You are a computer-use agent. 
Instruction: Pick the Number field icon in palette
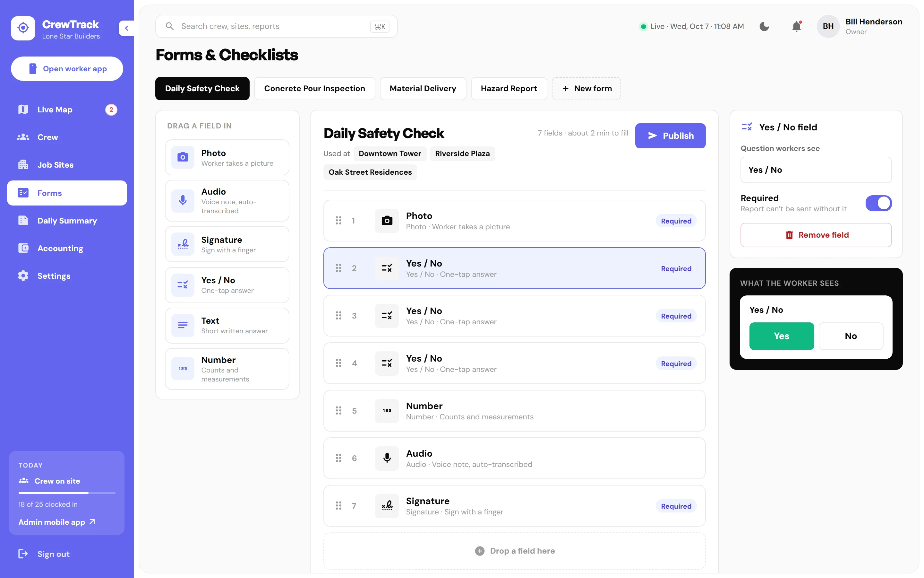[x=183, y=369]
